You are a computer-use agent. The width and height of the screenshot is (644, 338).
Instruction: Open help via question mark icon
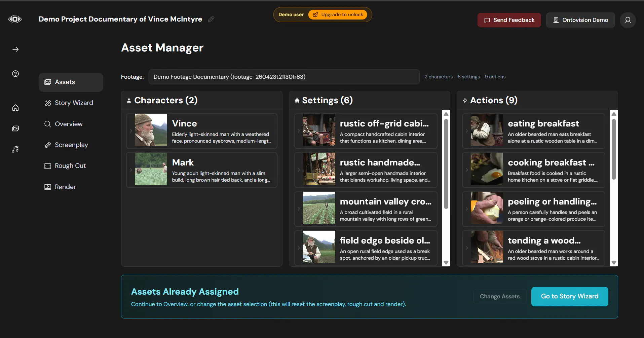click(x=15, y=74)
